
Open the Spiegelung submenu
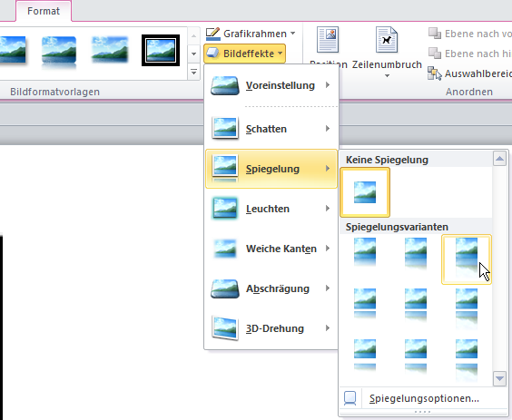(271, 169)
